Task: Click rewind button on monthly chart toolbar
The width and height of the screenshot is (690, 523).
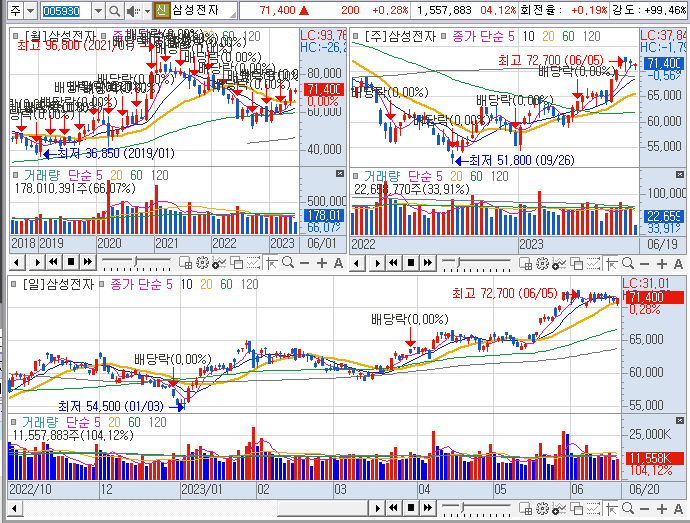Action: point(54,262)
